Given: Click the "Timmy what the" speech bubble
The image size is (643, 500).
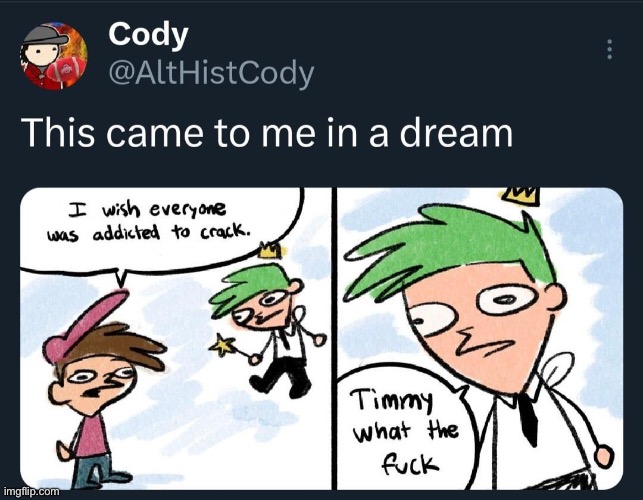Looking at the screenshot, I should point(404,429).
